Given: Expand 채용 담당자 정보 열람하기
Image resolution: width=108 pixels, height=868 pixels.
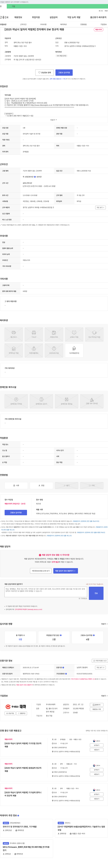Looking at the screenshot, I should pyautogui.click(x=65, y=571).
